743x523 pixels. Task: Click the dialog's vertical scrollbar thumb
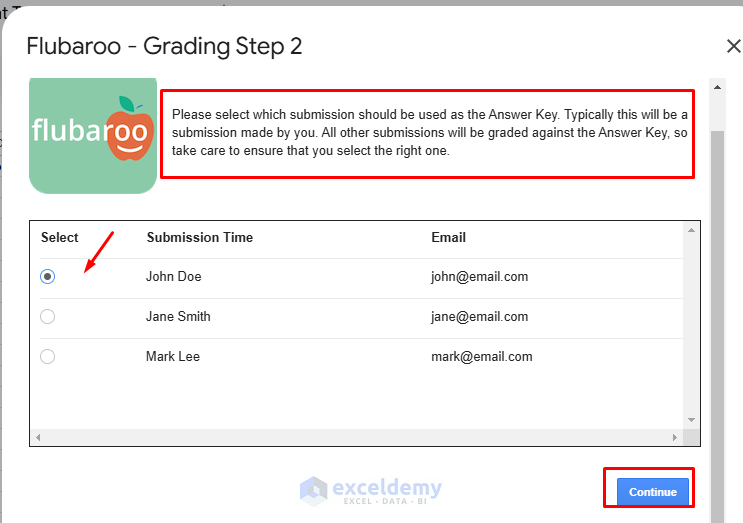tap(717, 300)
